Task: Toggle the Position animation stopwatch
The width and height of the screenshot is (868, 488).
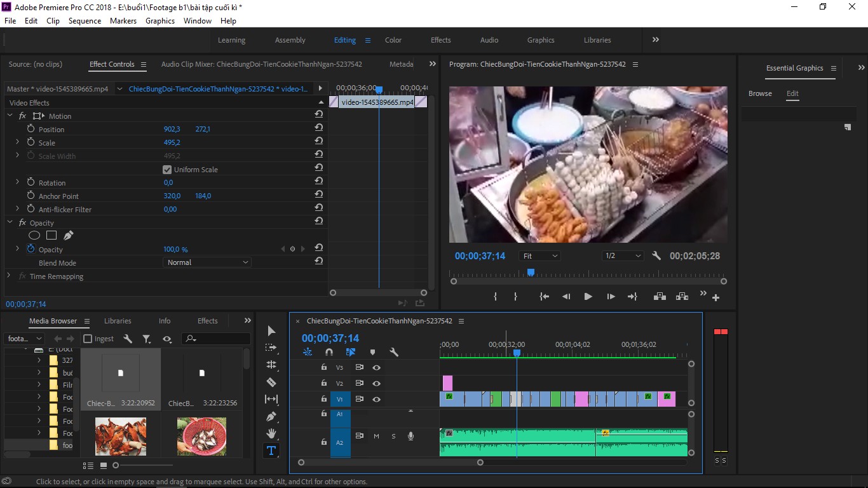Action: point(31,129)
